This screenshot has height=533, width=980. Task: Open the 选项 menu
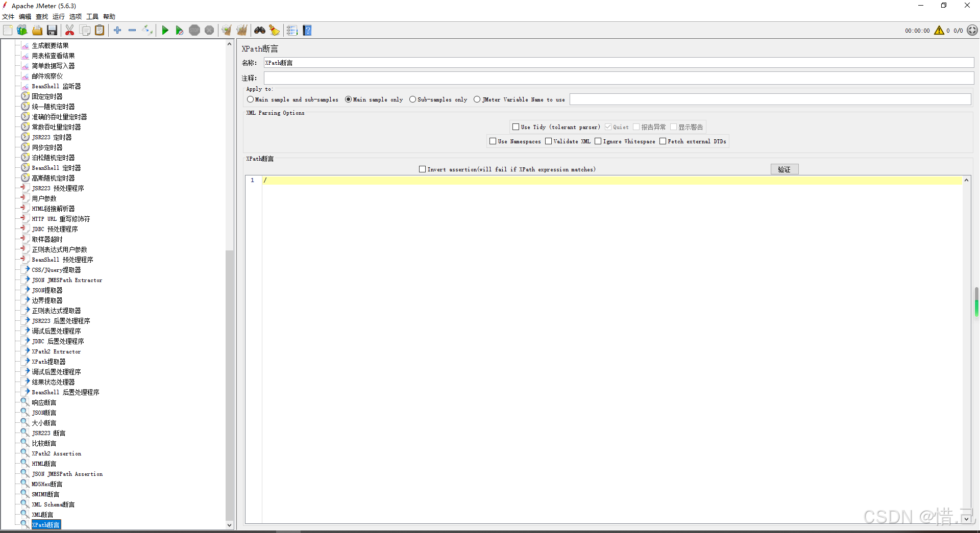[76, 17]
